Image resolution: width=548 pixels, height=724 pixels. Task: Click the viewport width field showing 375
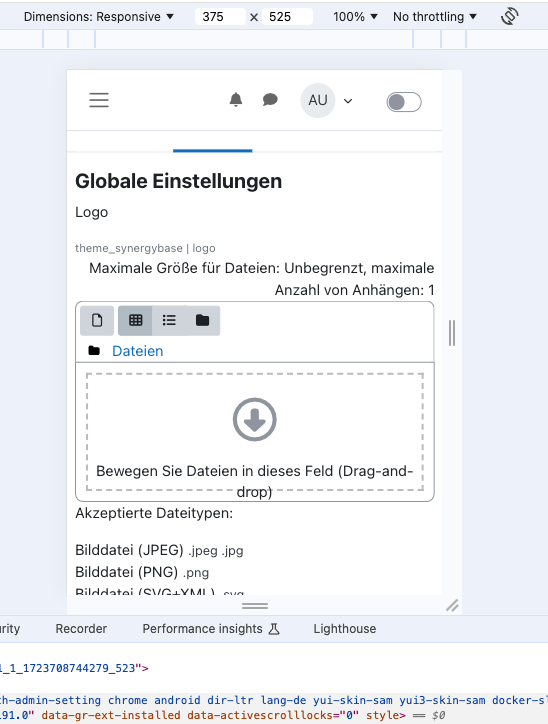pos(220,17)
